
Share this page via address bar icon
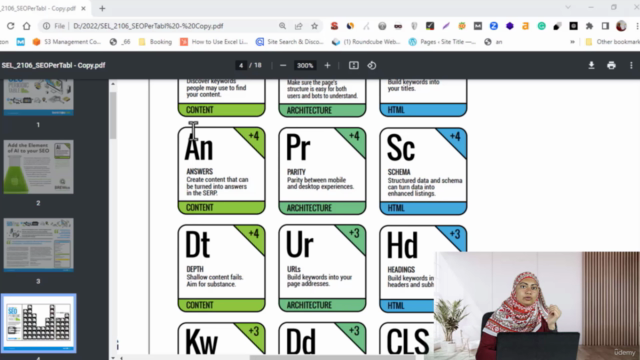pos(298,26)
